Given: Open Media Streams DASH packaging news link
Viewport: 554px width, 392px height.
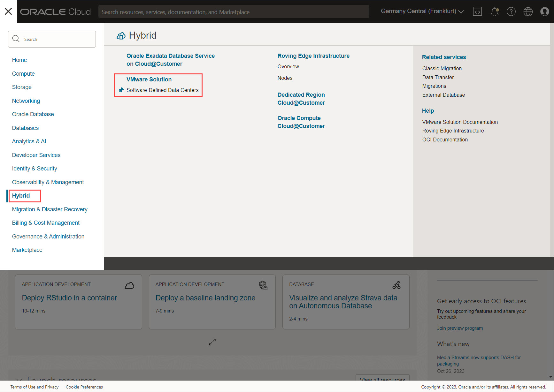Looking at the screenshot, I should pos(479,361).
